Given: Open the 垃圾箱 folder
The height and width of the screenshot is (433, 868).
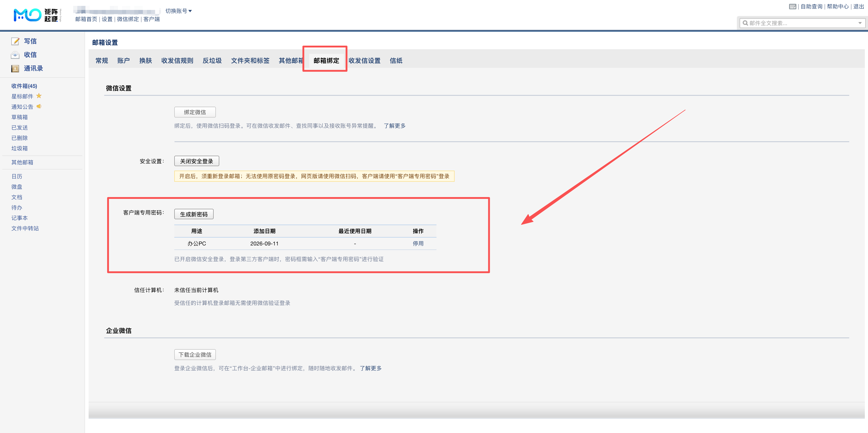Looking at the screenshot, I should point(19,148).
